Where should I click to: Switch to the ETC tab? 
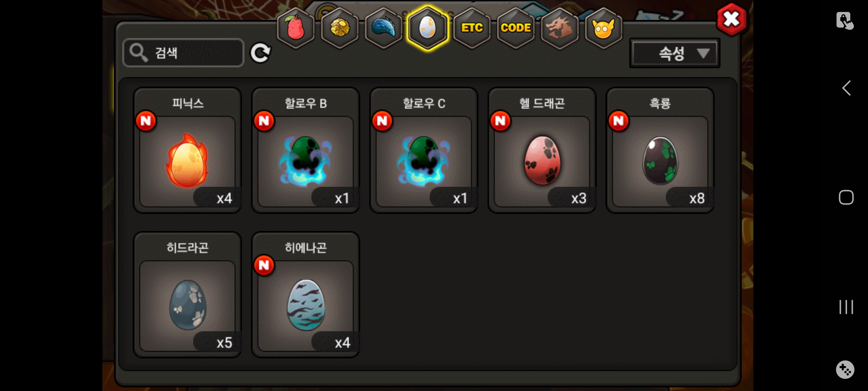(x=472, y=28)
